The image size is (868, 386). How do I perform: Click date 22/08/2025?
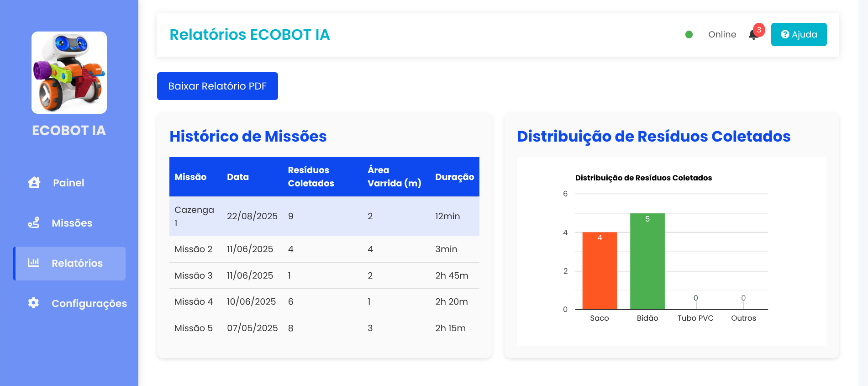252,216
